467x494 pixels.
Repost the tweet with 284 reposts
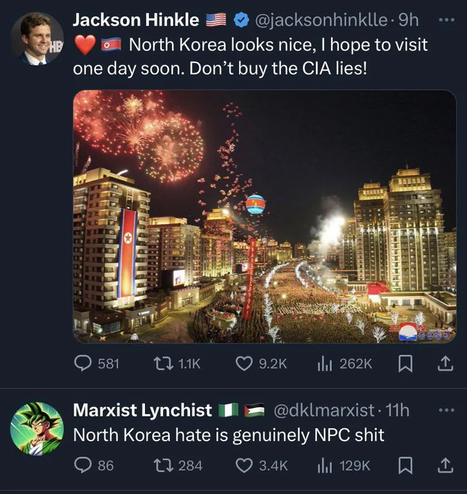click(178, 466)
